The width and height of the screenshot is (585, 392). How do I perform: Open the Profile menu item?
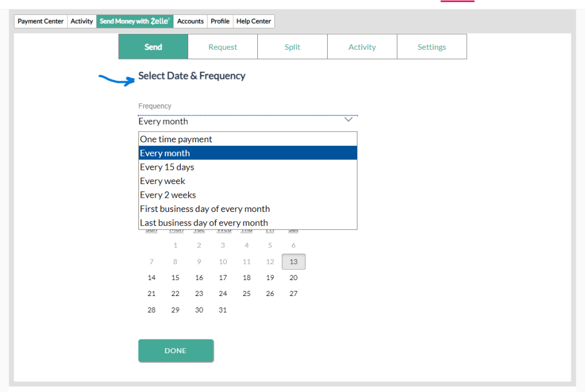(220, 21)
